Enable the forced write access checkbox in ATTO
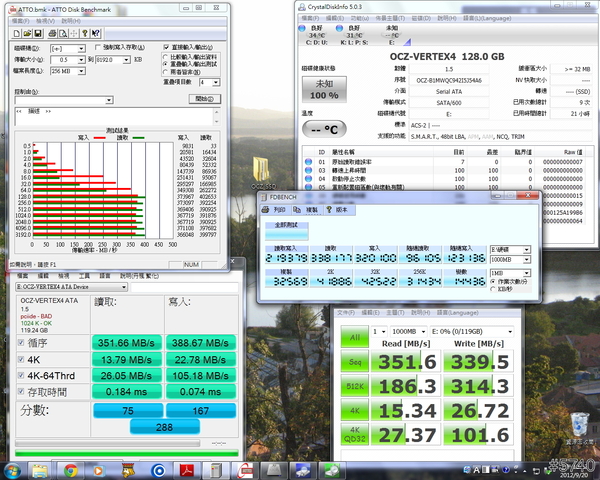Image resolution: width=600 pixels, height=480 pixels. tap(97, 47)
